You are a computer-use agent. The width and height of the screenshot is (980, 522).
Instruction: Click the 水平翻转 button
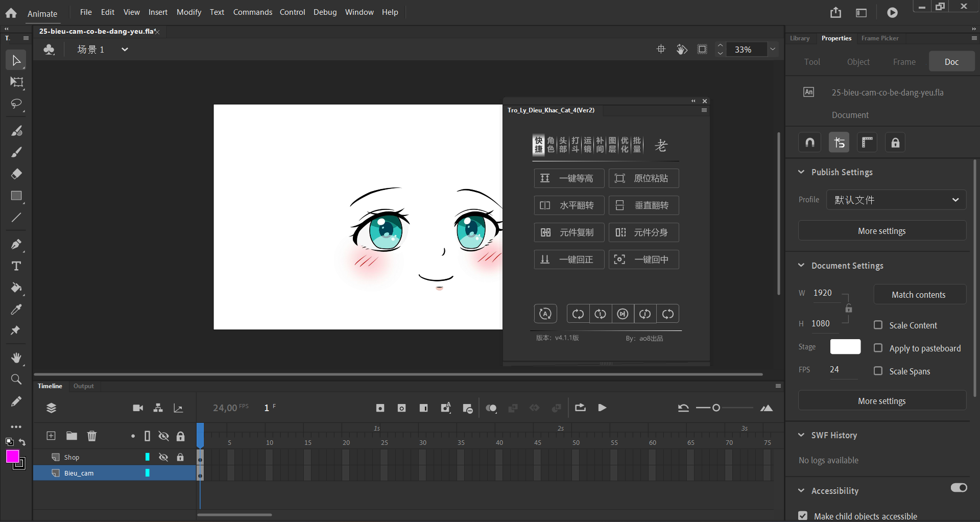pos(569,205)
